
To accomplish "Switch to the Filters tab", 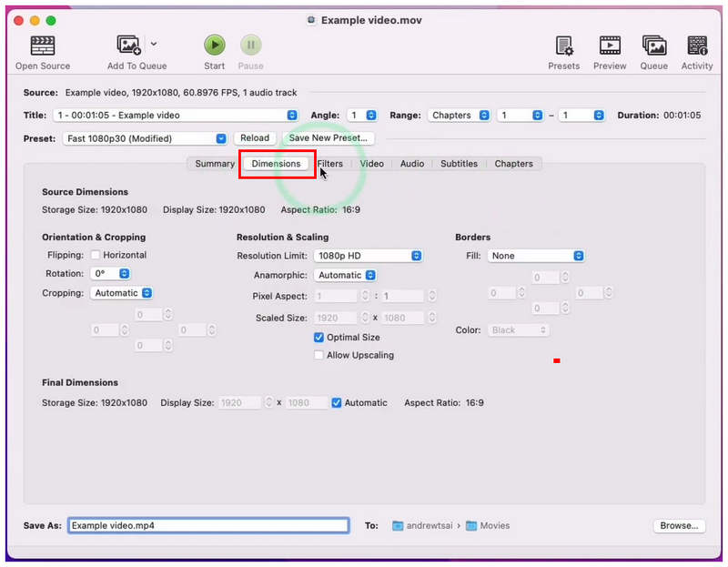I will (x=330, y=164).
